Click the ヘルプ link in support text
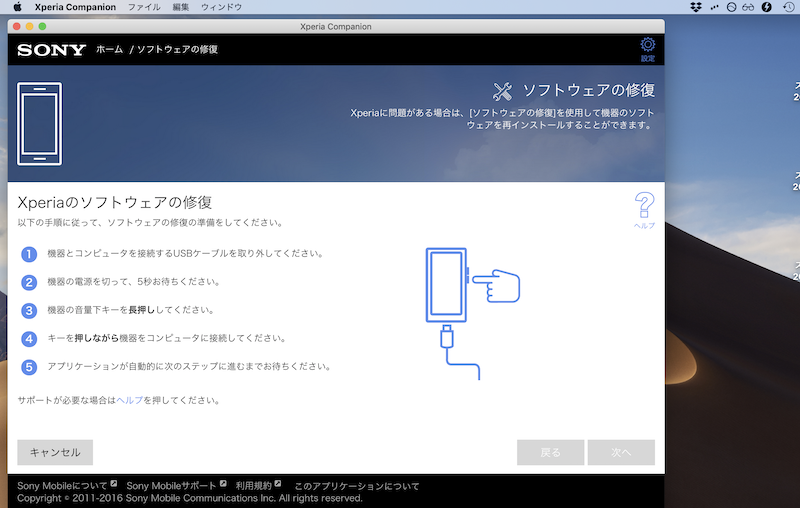Image resolution: width=800 pixels, height=508 pixels. click(130, 400)
